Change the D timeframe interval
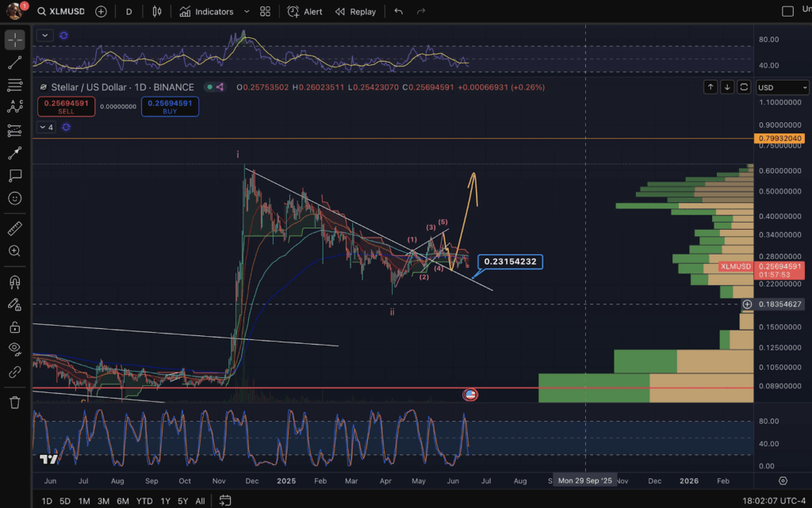 [x=129, y=11]
